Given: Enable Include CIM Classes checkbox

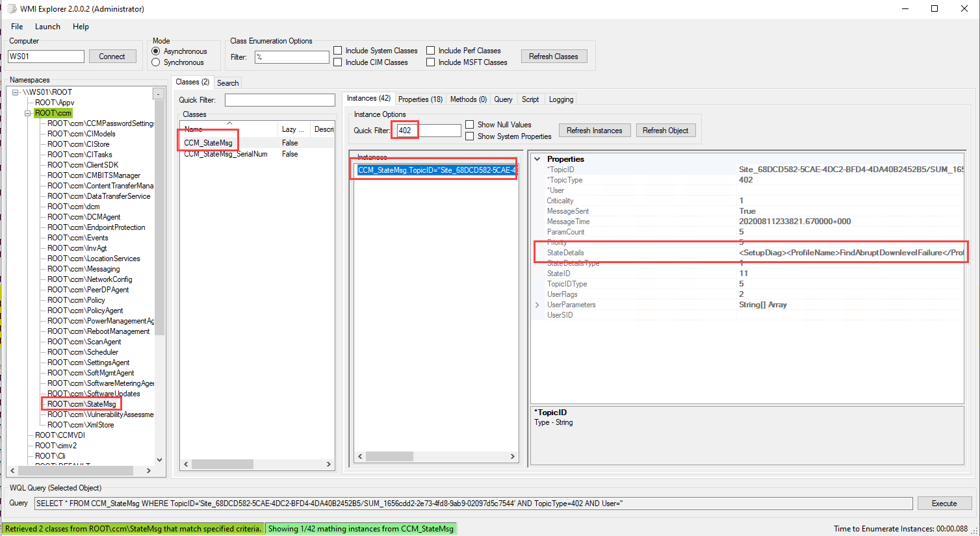Looking at the screenshot, I should [338, 62].
